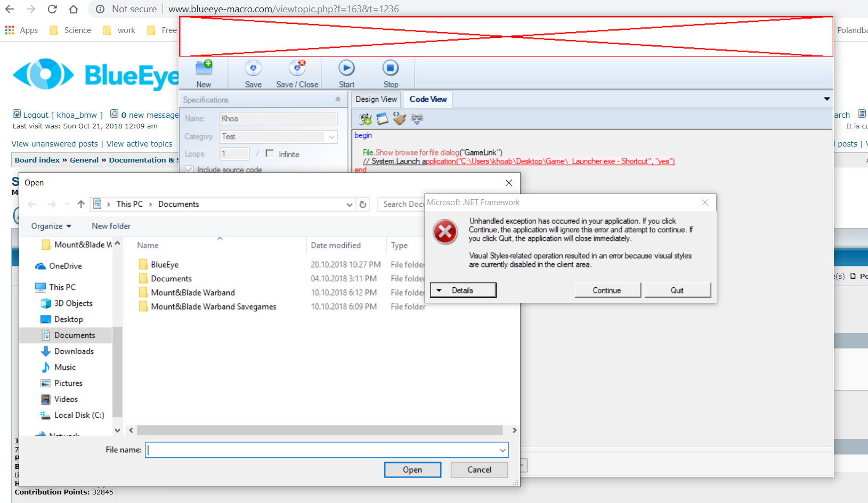This screenshot has height=503, width=868.
Task: Open the Apps bookmark icon
Action: click(10, 30)
